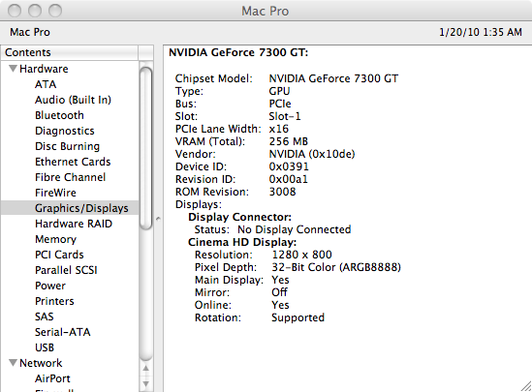Image resolution: width=532 pixels, height=392 pixels.
Task: Click the NVIDIA GeForce 7300 GT heading
Action: tap(238, 52)
